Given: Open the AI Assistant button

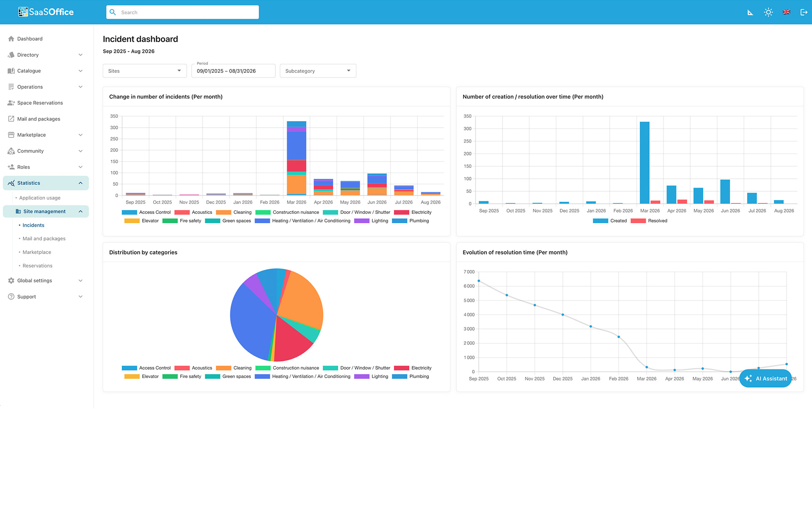Looking at the screenshot, I should [765, 378].
